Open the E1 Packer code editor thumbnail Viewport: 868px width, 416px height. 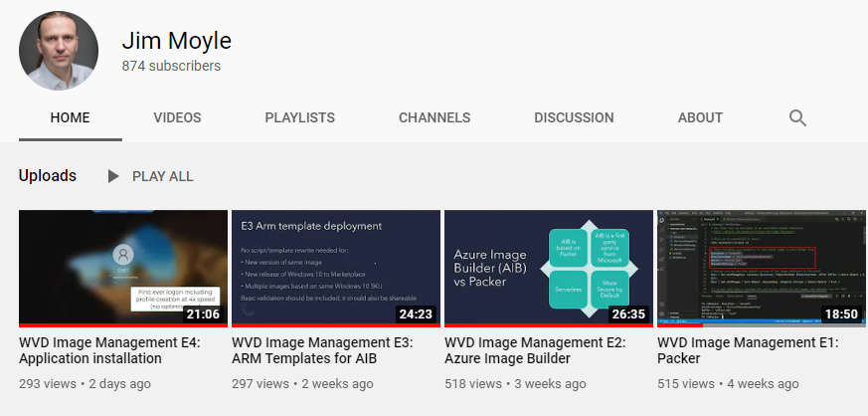(x=762, y=268)
